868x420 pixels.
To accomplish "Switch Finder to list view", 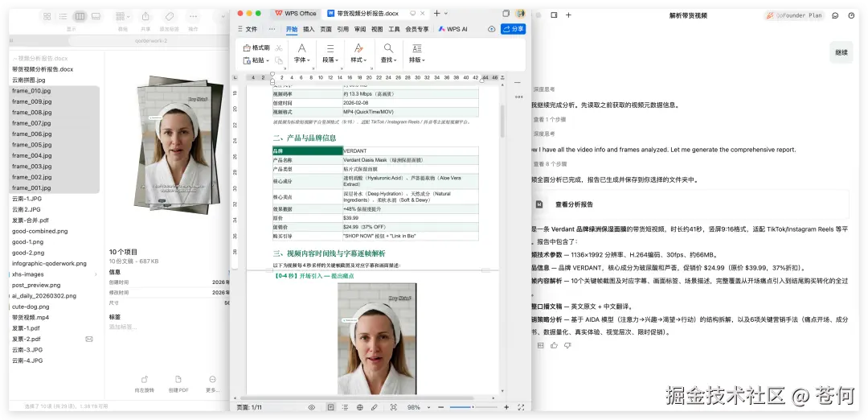I will [x=63, y=16].
